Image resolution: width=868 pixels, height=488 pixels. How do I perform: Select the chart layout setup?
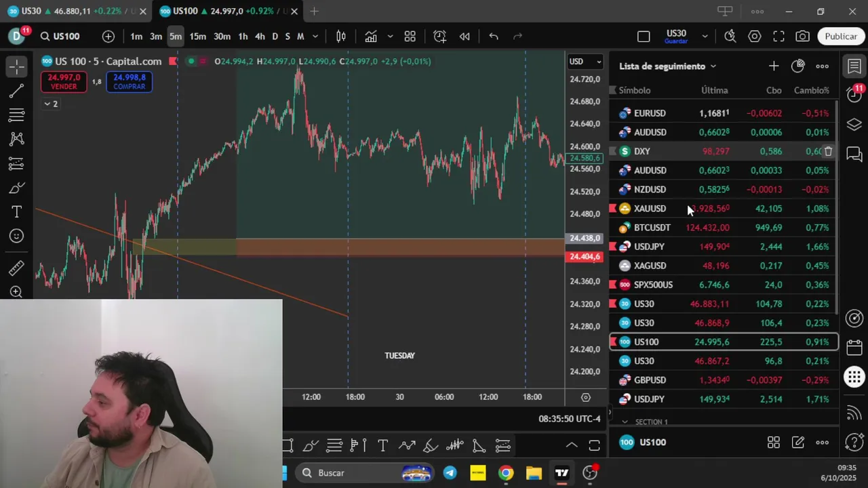tap(644, 37)
